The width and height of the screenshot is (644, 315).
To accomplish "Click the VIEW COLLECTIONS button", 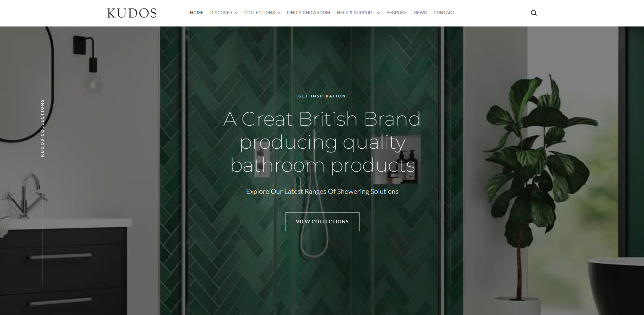I will click(x=322, y=222).
